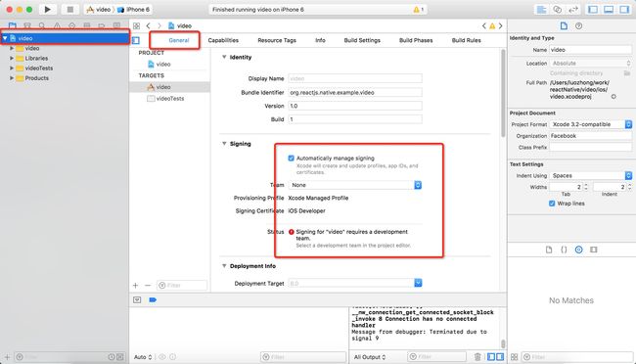Switch to the General tab
This screenshot has height=364, width=636.
tap(178, 40)
